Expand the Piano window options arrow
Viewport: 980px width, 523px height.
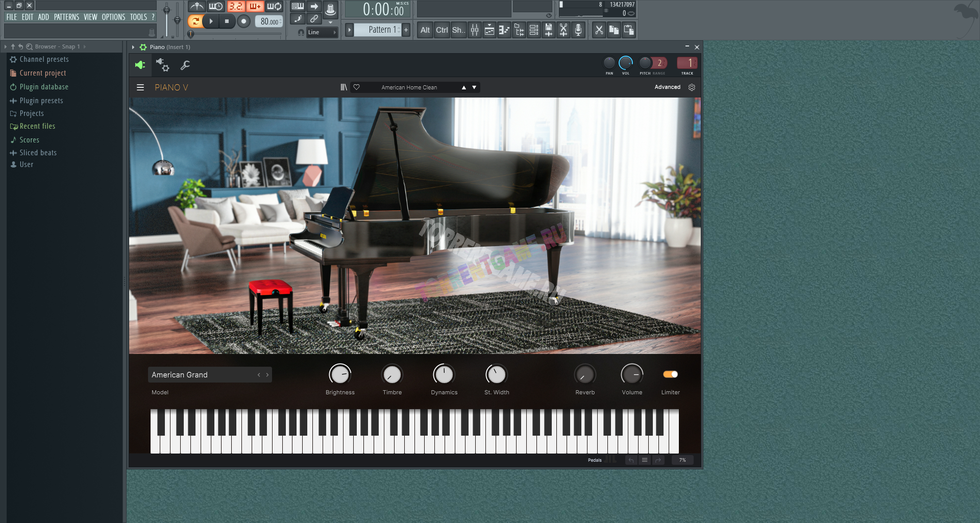pos(133,47)
